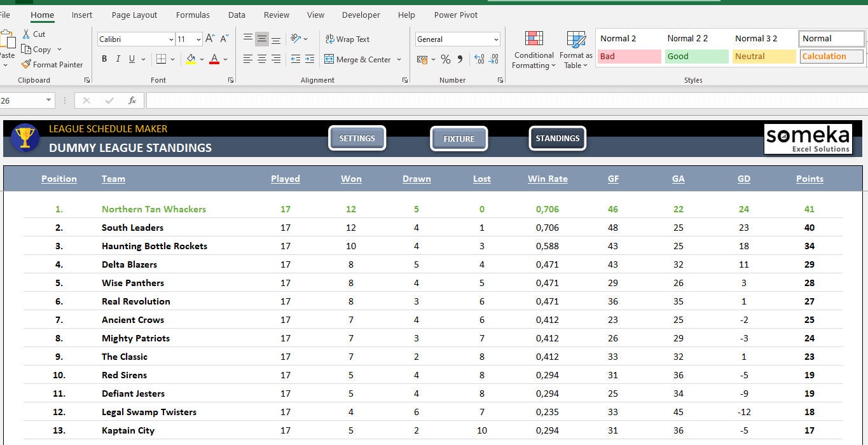Click the Cut scissors icon
This screenshot has width=868, height=445.
[x=26, y=34]
